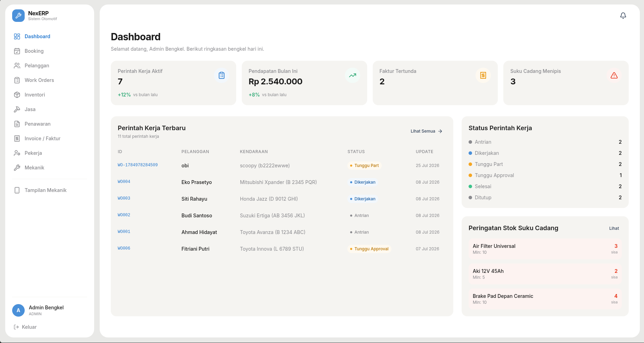Viewport: 644px width, 343px height.
Task: Open the notifications bell icon
Action: point(623,16)
